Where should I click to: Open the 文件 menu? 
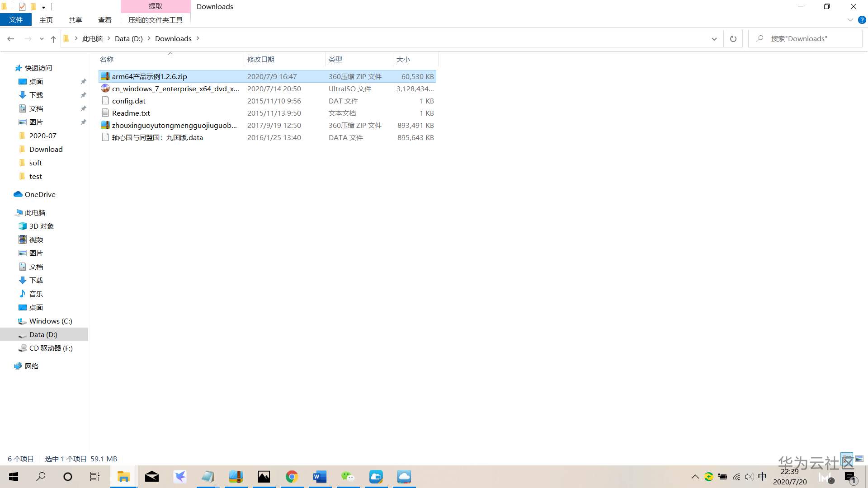pyautogui.click(x=16, y=20)
